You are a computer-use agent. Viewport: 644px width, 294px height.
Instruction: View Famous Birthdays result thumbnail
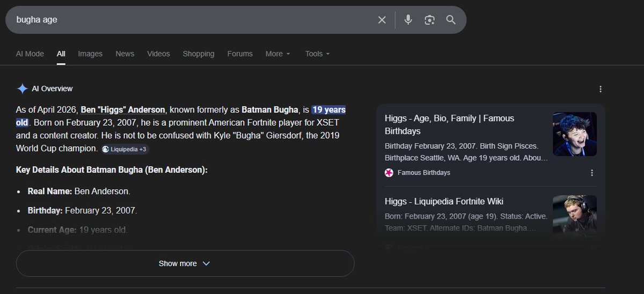[575, 134]
